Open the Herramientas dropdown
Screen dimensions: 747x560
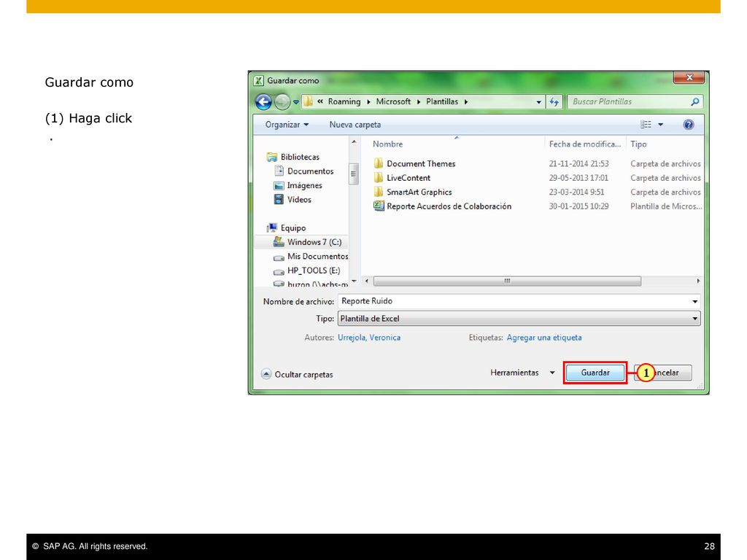point(522,373)
